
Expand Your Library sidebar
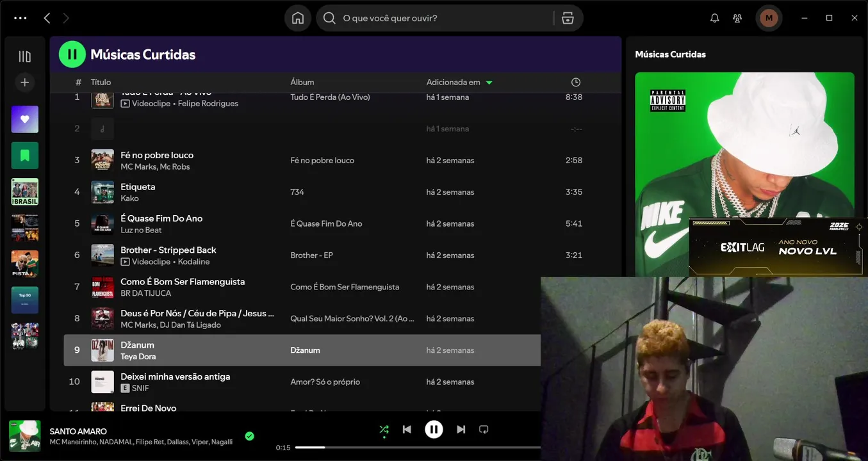[25, 56]
